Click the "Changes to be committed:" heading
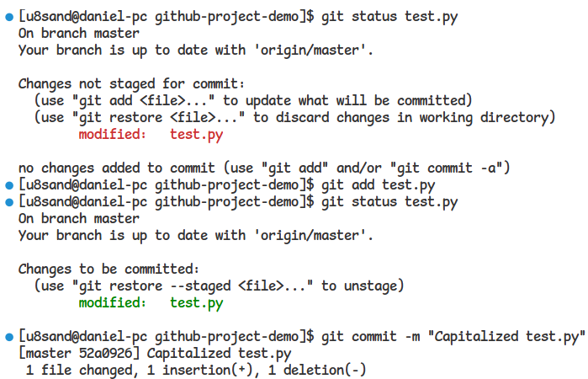The height and width of the screenshot is (379, 588). (x=108, y=269)
